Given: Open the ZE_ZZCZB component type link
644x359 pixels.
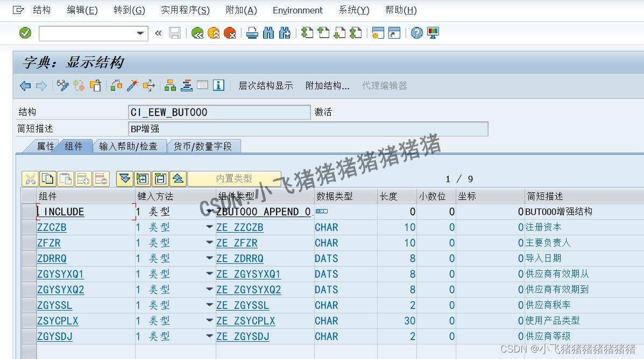Looking at the screenshot, I should [x=240, y=227].
